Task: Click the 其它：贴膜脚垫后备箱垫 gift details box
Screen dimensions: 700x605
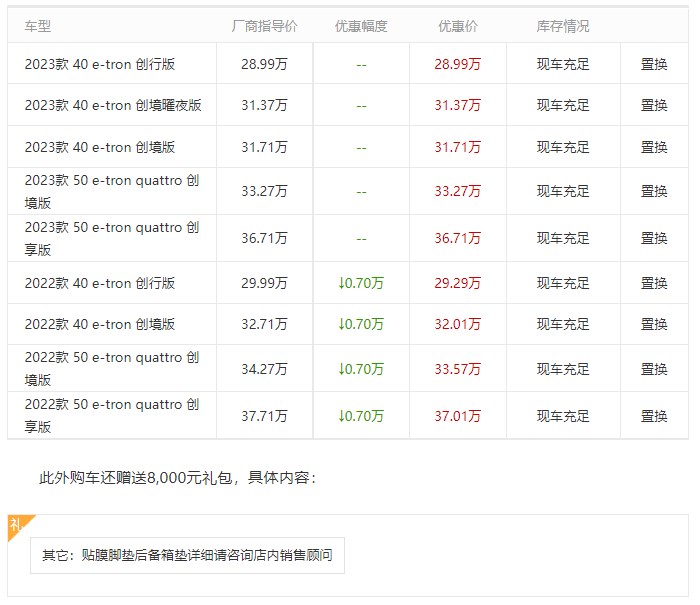Action: tap(188, 555)
